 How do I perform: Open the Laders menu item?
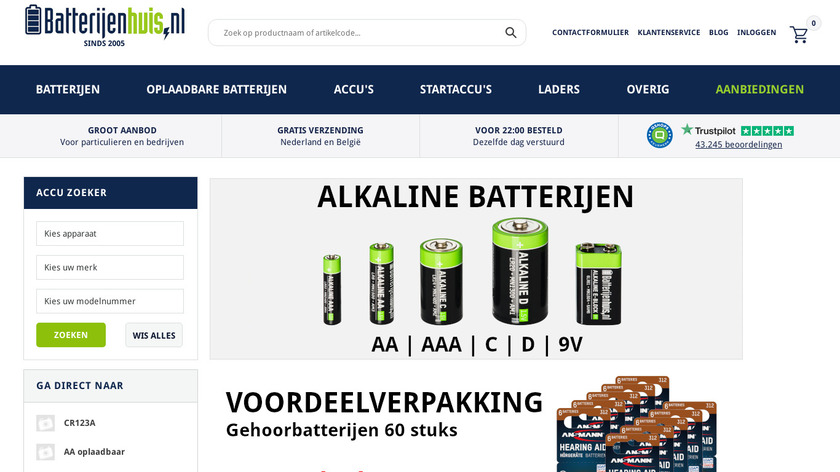pyautogui.click(x=559, y=89)
